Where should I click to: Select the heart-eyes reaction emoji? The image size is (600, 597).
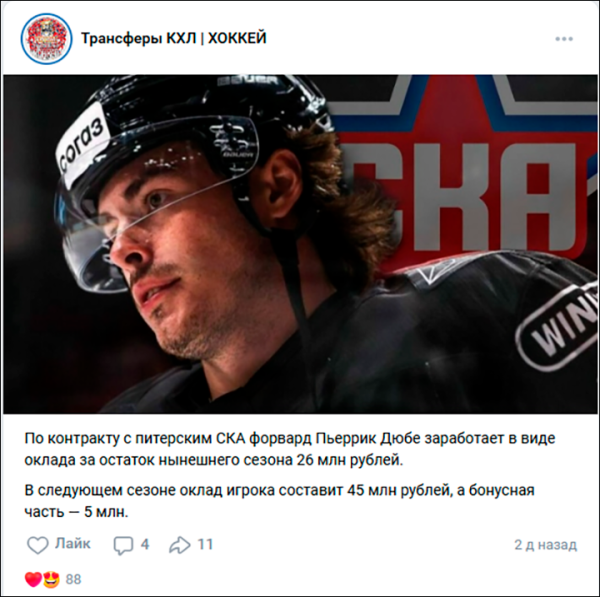coord(52,579)
